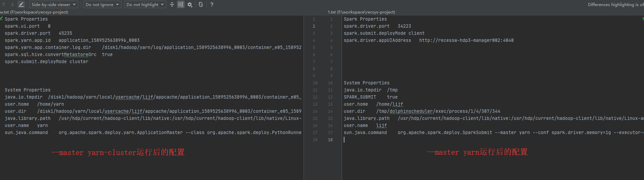Click 'java.io.tmpdir /tmp' line in right pane

[371, 90]
